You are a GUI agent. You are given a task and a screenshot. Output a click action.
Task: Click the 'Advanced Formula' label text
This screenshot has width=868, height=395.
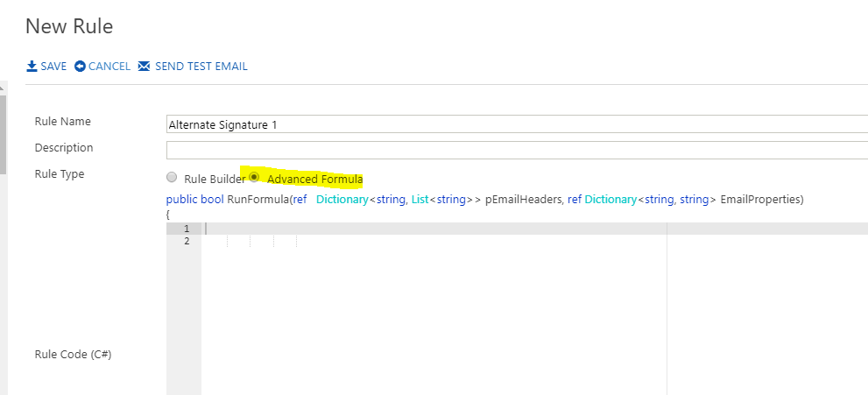315,180
